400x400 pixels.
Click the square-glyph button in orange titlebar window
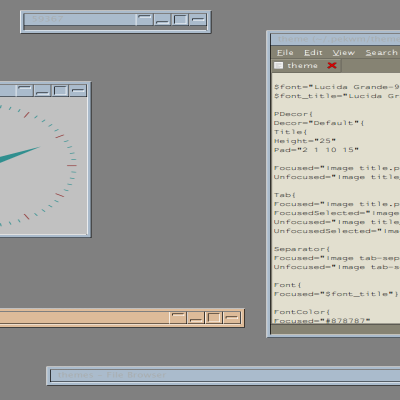(214, 318)
